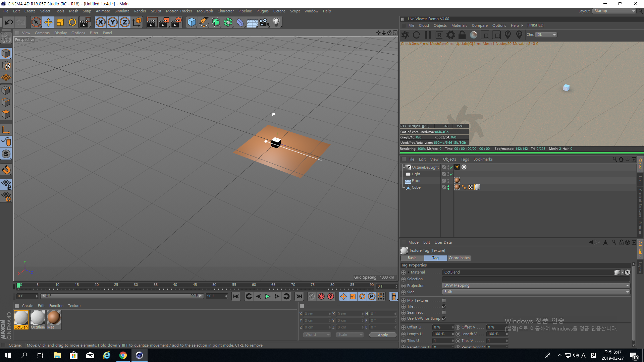Click the Coordinate System icon
The height and width of the screenshot is (362, 644).
pos(137,22)
